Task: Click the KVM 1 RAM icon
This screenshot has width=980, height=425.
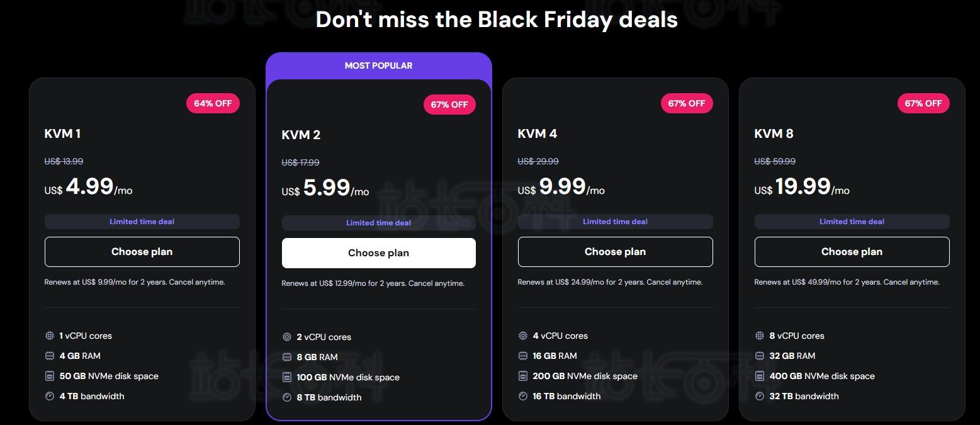Action: (x=50, y=356)
